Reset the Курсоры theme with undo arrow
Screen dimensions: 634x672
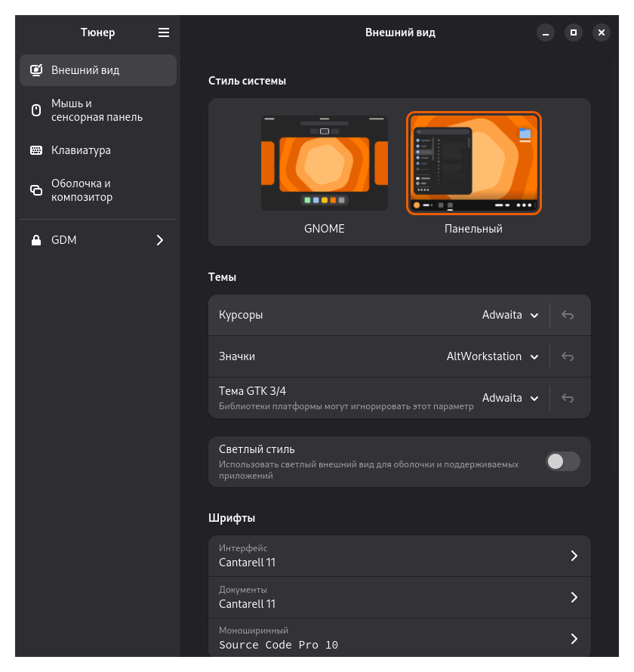pos(568,315)
